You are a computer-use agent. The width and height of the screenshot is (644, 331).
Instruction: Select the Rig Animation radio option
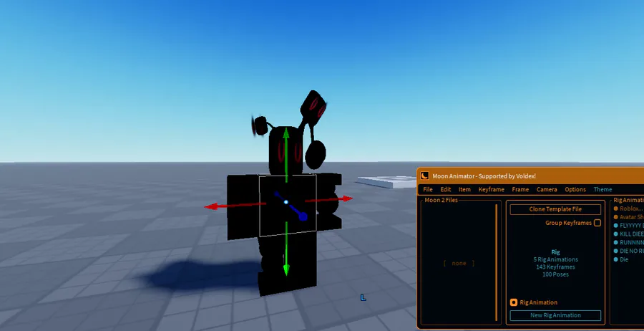pos(513,302)
